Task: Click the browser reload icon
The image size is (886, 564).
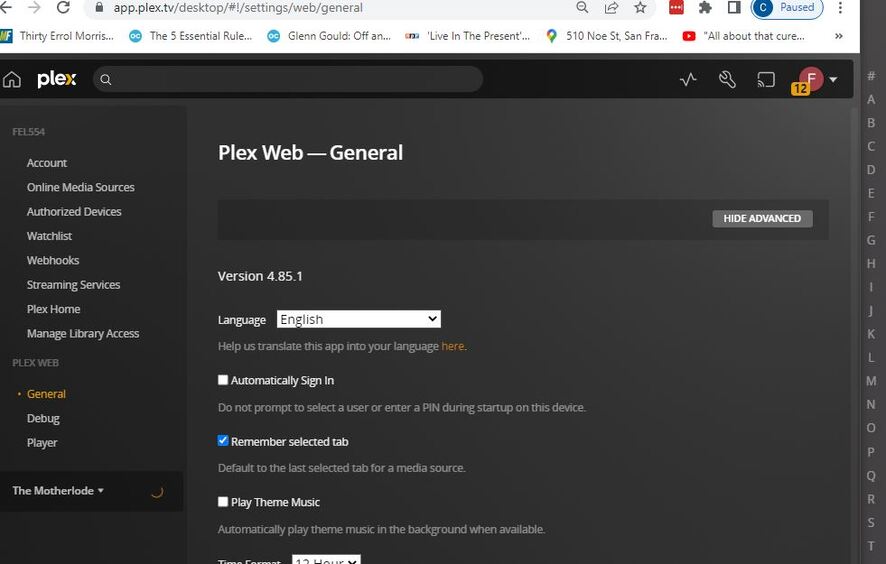Action: click(x=63, y=7)
